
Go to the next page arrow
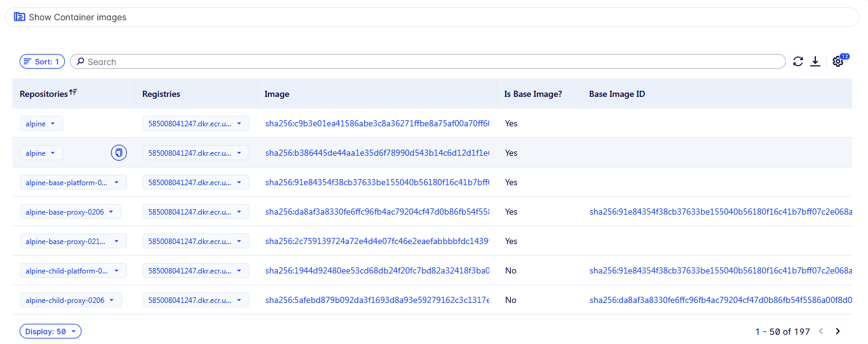pos(838,331)
